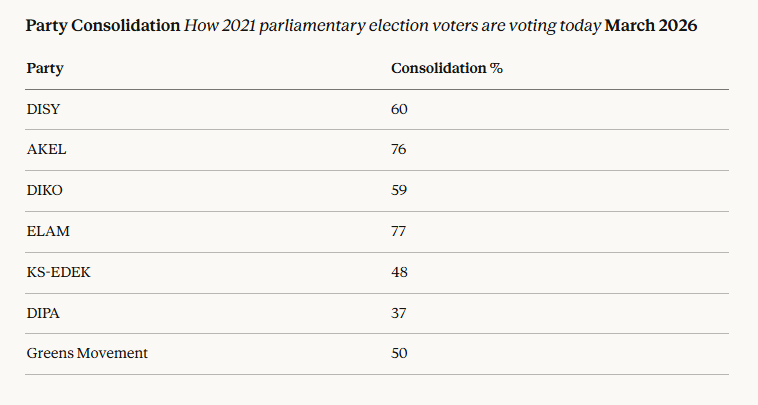Select the DIKO party name cell

45,190
